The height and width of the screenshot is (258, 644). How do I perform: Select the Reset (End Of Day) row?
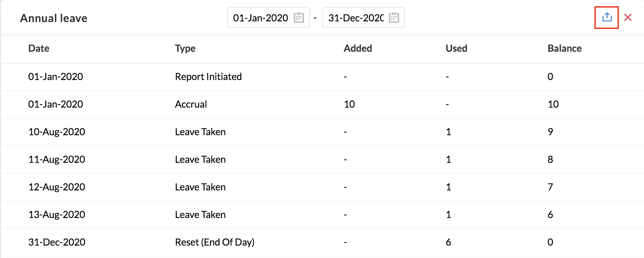point(215,242)
